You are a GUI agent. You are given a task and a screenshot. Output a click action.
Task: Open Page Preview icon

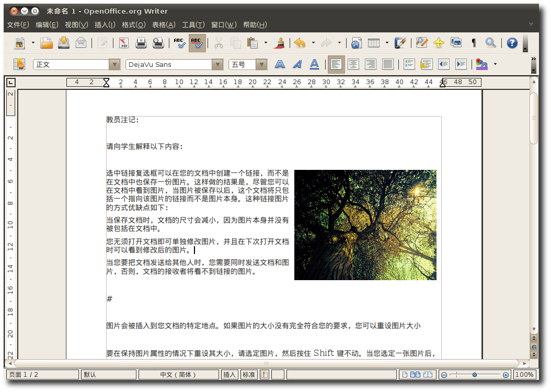click(158, 43)
